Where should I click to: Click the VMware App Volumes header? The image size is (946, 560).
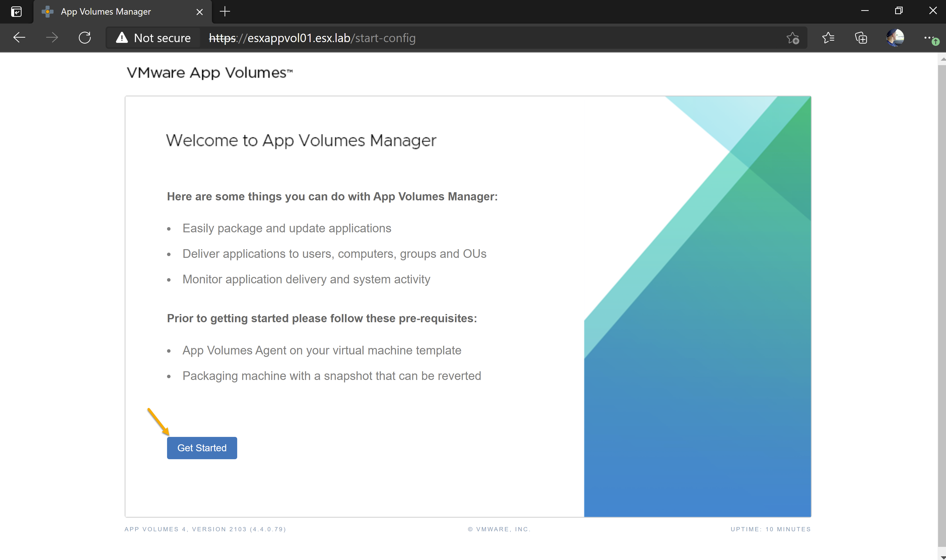(209, 73)
